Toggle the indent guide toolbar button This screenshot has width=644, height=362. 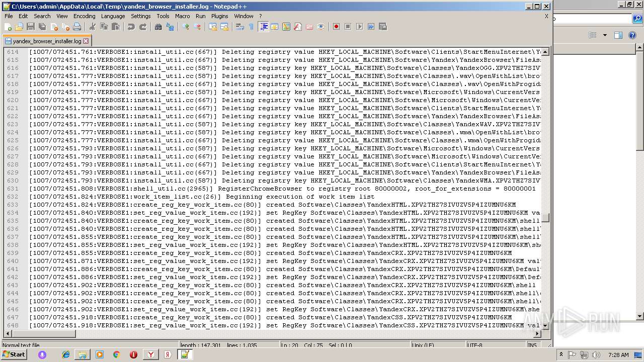click(x=263, y=27)
